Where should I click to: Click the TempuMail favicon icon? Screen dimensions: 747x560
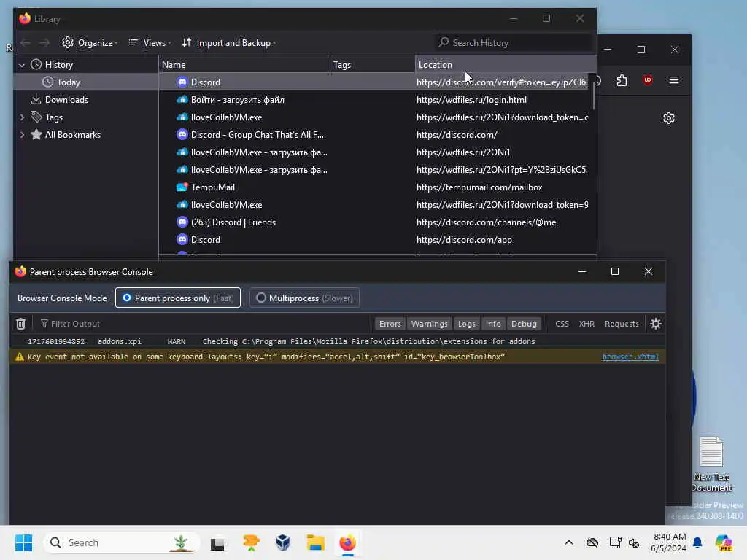tap(182, 187)
